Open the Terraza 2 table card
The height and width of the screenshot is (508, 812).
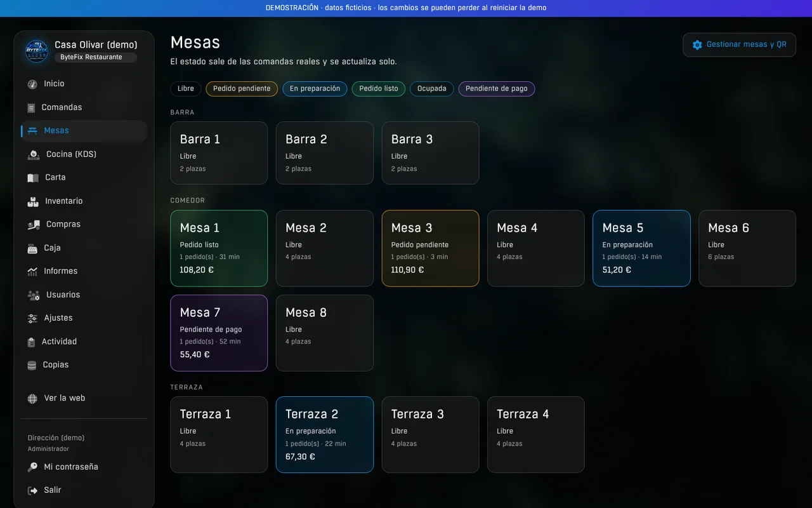[x=325, y=435]
